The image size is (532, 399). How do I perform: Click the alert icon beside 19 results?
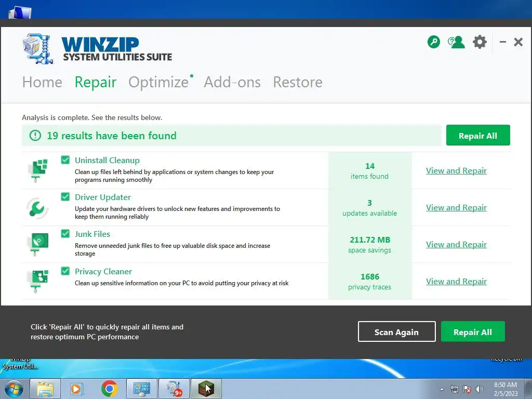coord(35,136)
